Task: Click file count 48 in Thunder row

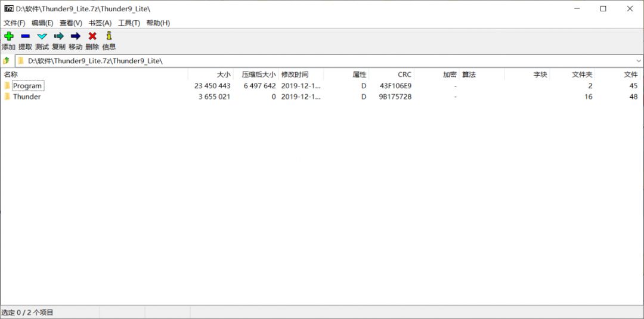Action: 633,97
